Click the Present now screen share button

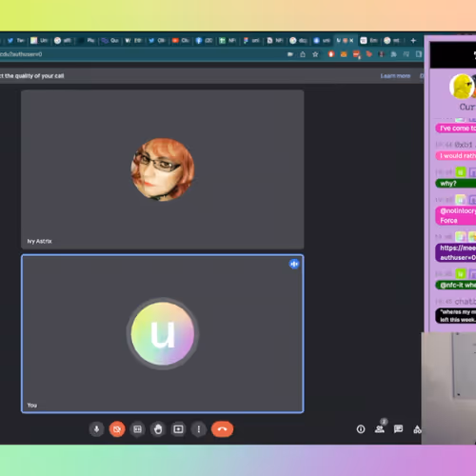(x=178, y=429)
